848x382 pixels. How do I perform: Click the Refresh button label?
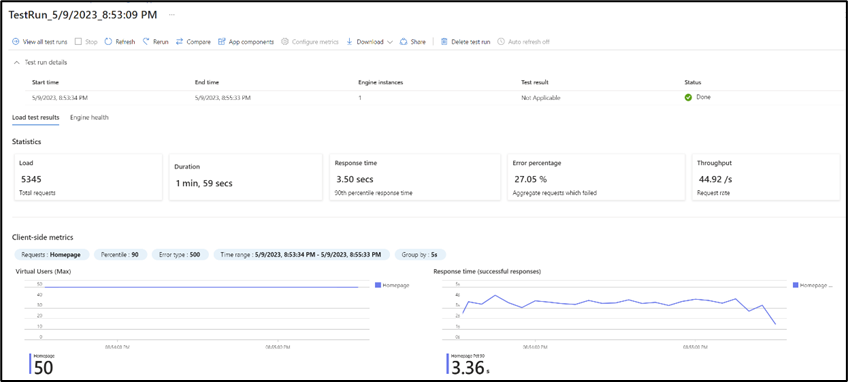(x=125, y=42)
